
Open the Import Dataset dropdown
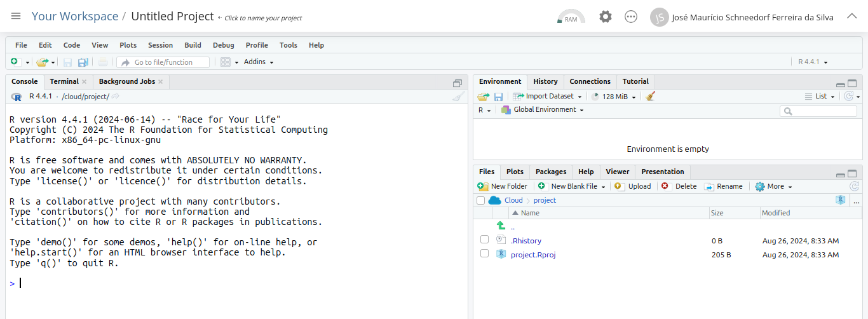(x=547, y=97)
